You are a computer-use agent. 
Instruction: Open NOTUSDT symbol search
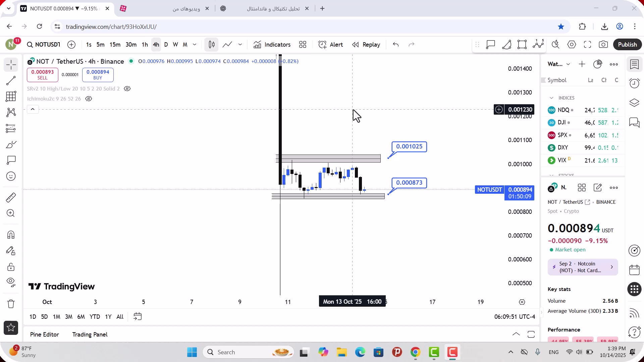click(x=44, y=45)
